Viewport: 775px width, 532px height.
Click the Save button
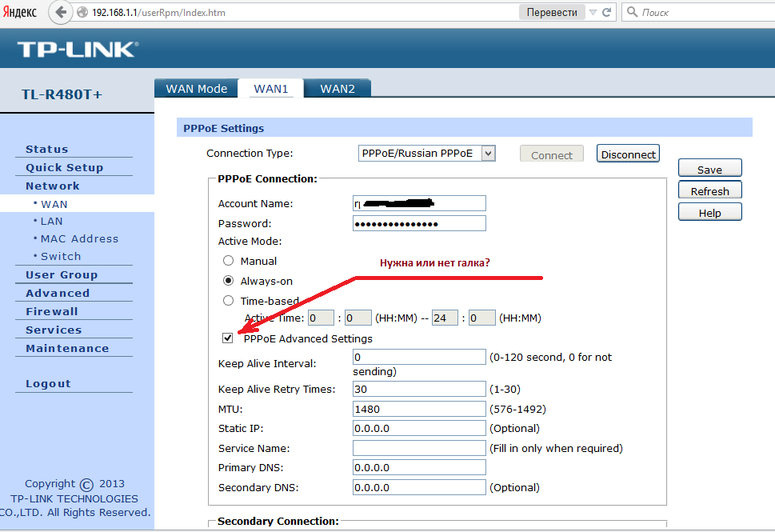pyautogui.click(x=709, y=169)
